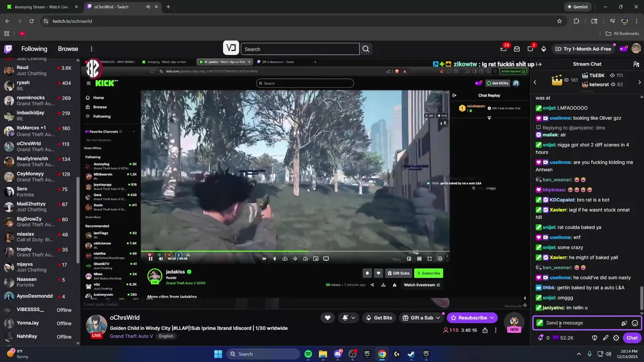This screenshot has height=362, width=644.
Task: Open the purple Prime loot icon
Action: (623, 49)
